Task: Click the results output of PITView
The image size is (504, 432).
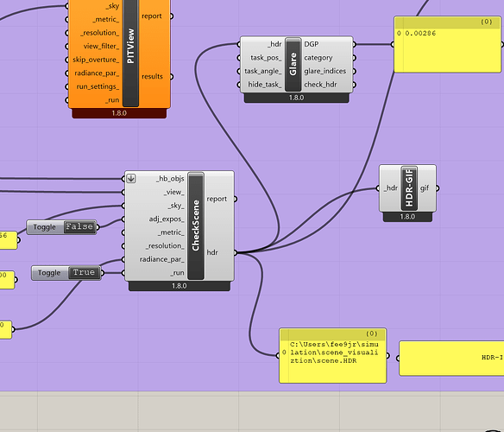Action: coord(153,77)
